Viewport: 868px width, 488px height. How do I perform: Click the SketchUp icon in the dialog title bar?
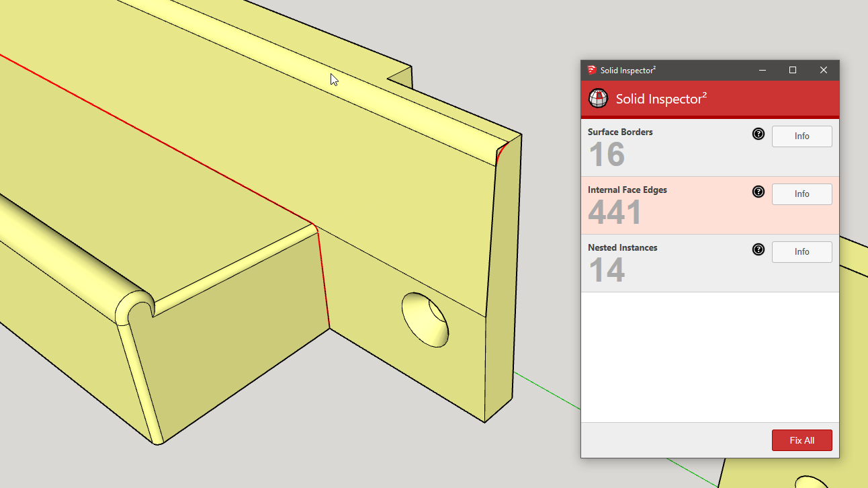tap(592, 71)
